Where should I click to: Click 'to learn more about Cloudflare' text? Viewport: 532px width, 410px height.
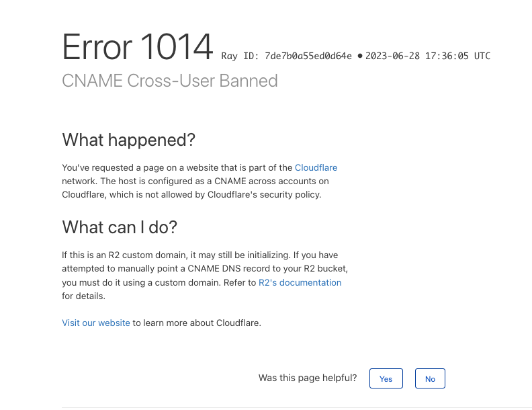(x=197, y=323)
